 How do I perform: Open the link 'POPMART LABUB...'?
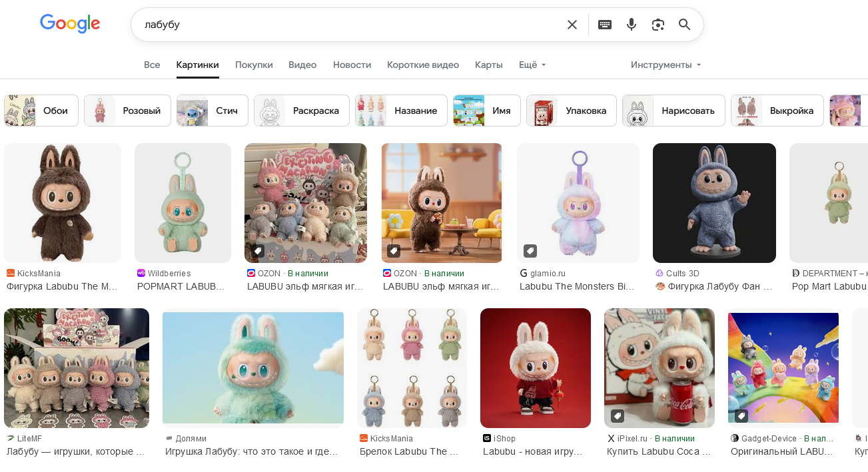(181, 286)
